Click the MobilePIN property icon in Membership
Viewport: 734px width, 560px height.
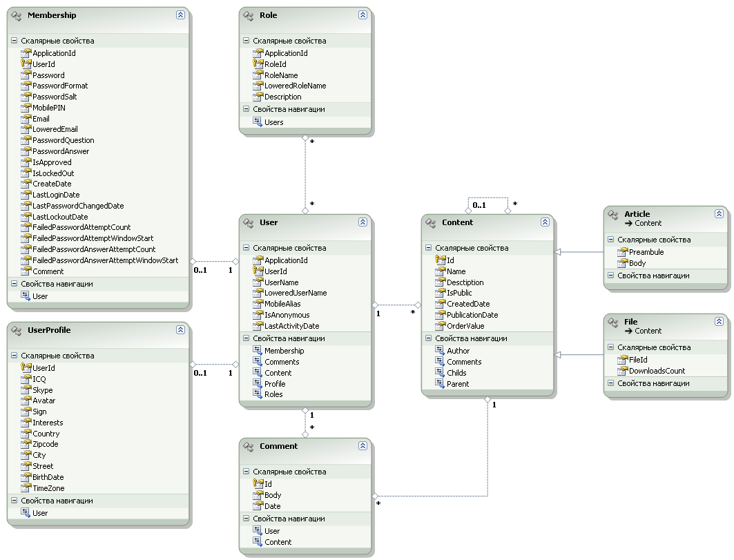click(26, 108)
